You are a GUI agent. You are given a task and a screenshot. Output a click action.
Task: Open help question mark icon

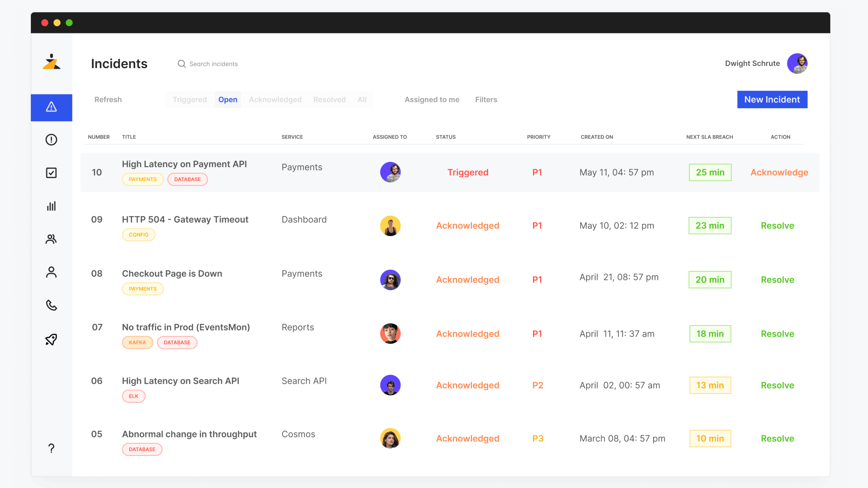coord(51,448)
